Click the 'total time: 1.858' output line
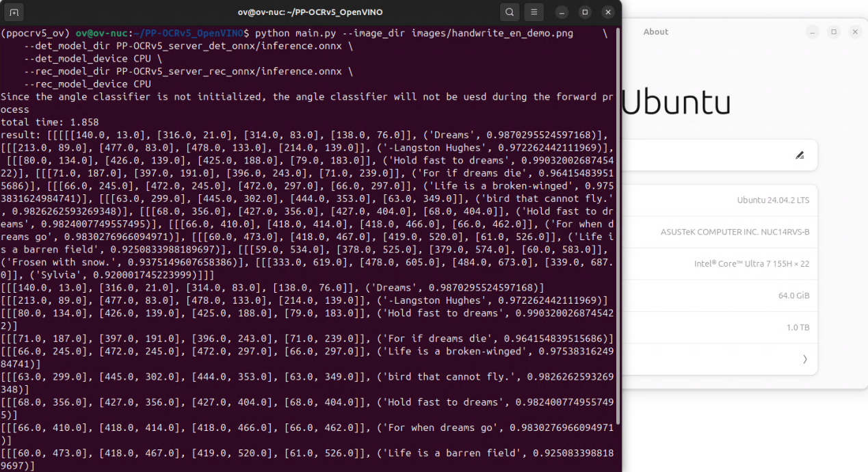This screenshot has height=472, width=868. 44,122
